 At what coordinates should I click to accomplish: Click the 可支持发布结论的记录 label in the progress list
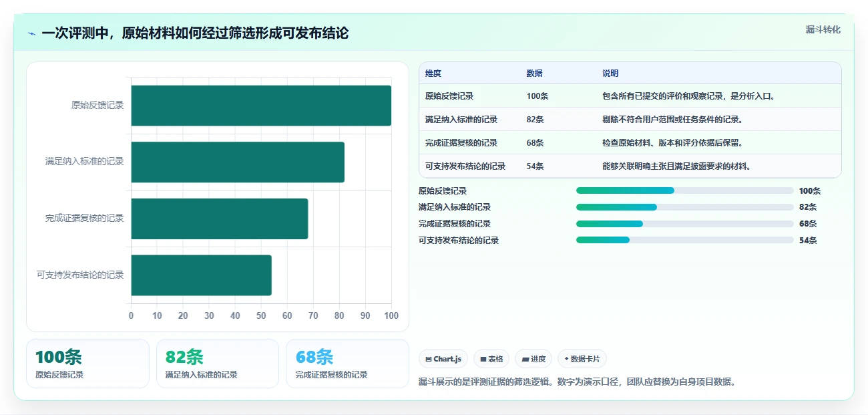(x=459, y=240)
